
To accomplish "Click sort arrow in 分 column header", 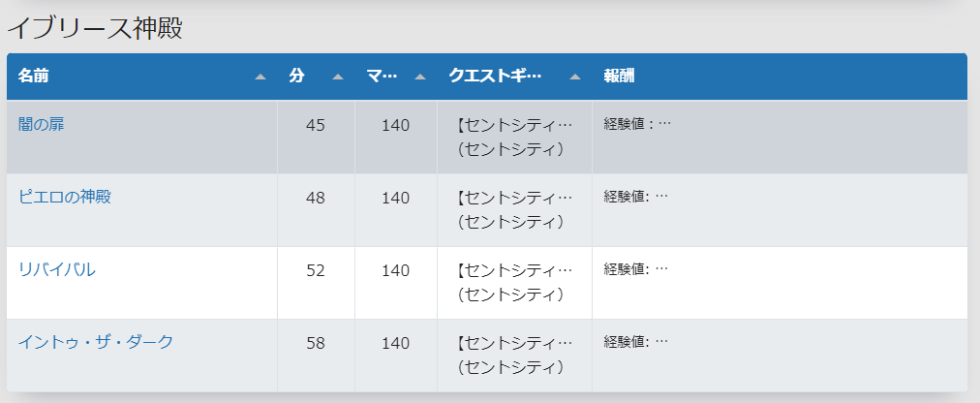I will [x=338, y=77].
